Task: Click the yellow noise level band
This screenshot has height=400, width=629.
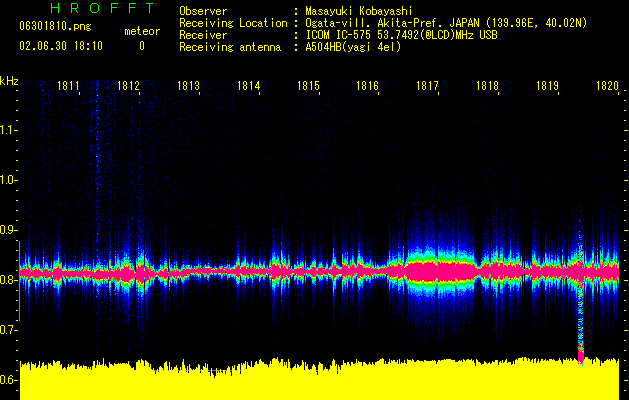Action: click(x=320, y=382)
